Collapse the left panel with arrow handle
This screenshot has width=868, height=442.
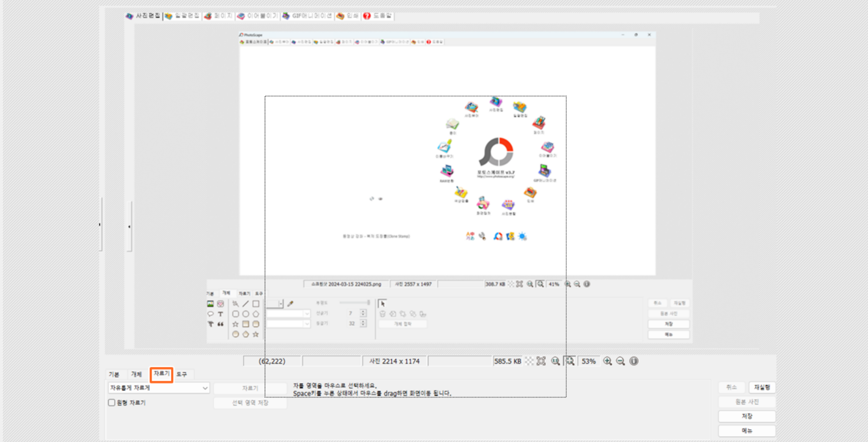pyautogui.click(x=129, y=227)
